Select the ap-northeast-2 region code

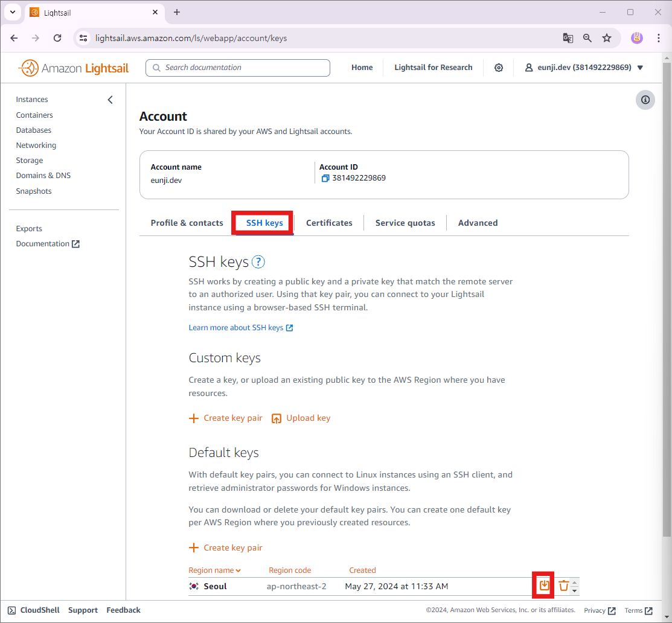296,587
